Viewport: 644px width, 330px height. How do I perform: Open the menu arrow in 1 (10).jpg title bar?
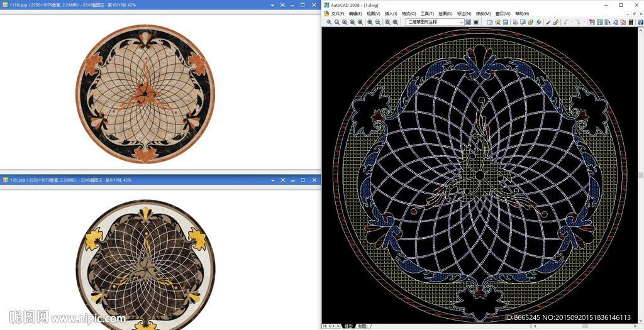(272, 5)
